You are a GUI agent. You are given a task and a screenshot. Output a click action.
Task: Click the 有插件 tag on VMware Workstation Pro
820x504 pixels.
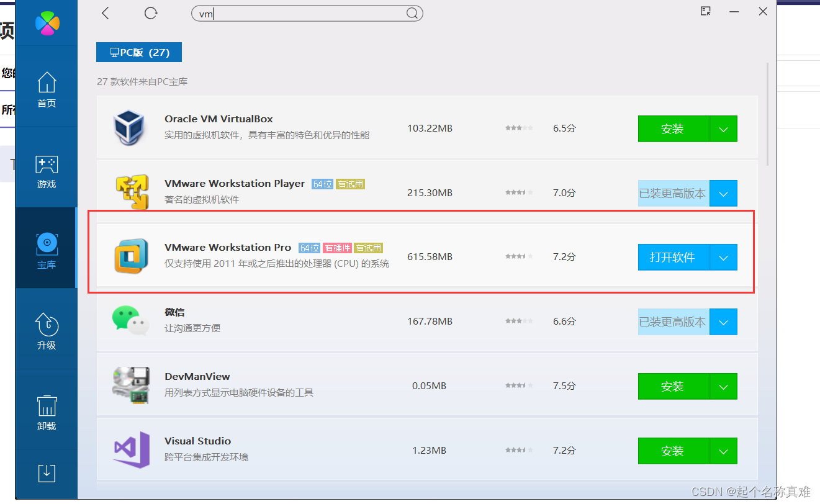tap(337, 248)
